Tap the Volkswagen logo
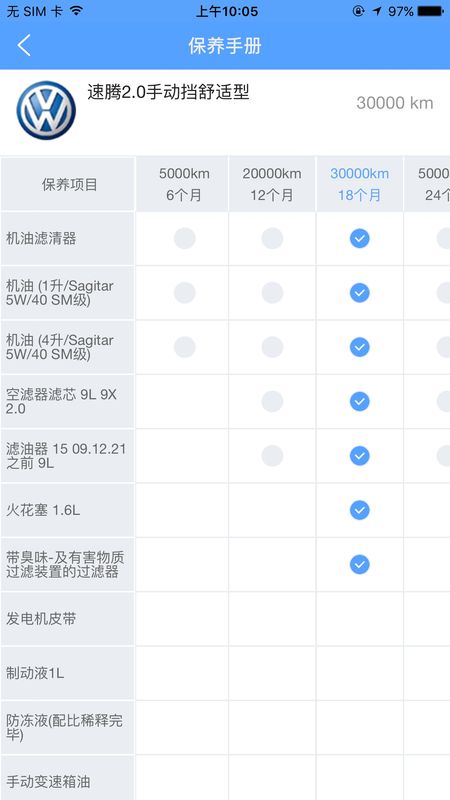This screenshot has height=800, width=450. 46,110
